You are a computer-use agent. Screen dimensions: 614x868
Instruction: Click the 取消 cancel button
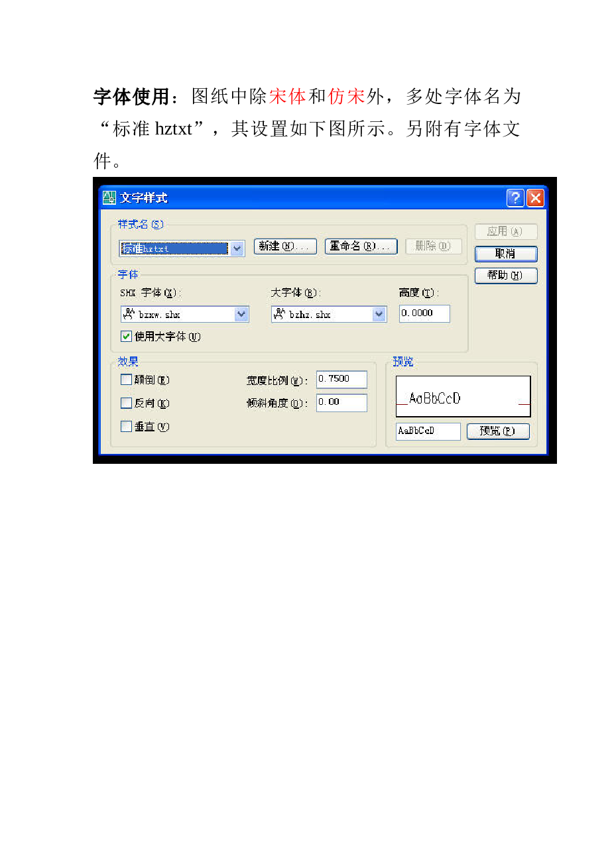(x=505, y=254)
